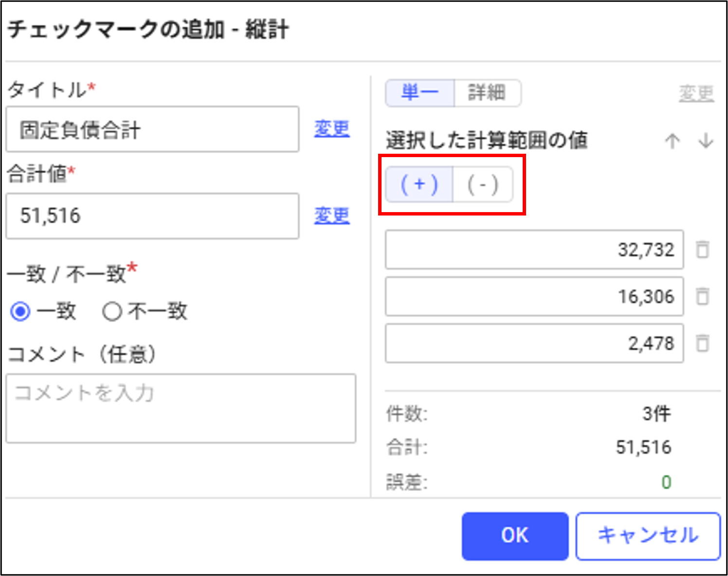Switch to the 単一 tab

click(x=420, y=93)
